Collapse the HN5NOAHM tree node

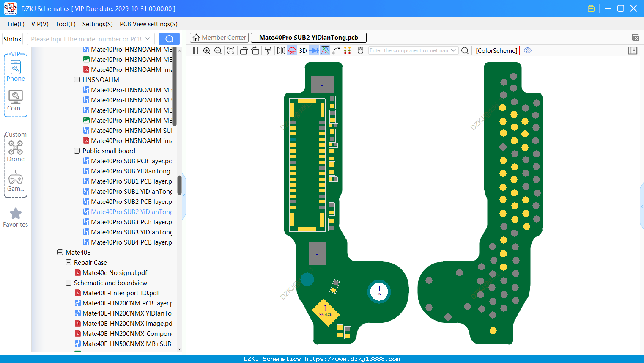[x=77, y=80]
